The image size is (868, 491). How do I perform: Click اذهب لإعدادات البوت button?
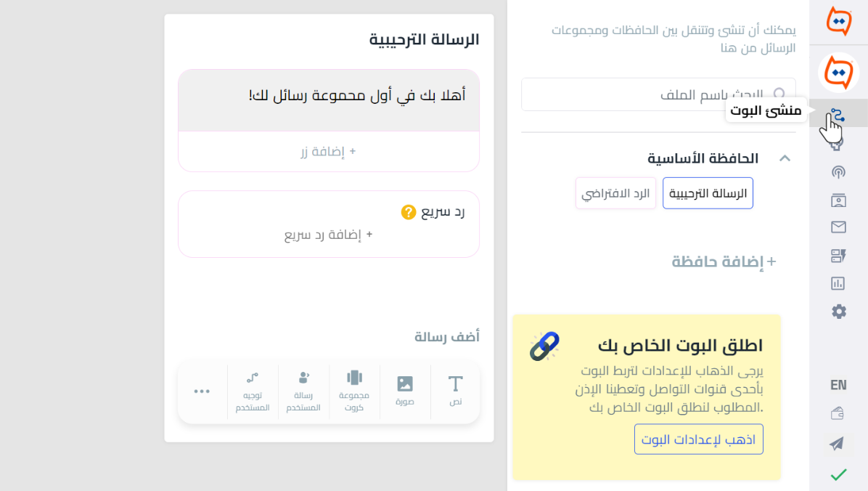(x=699, y=439)
